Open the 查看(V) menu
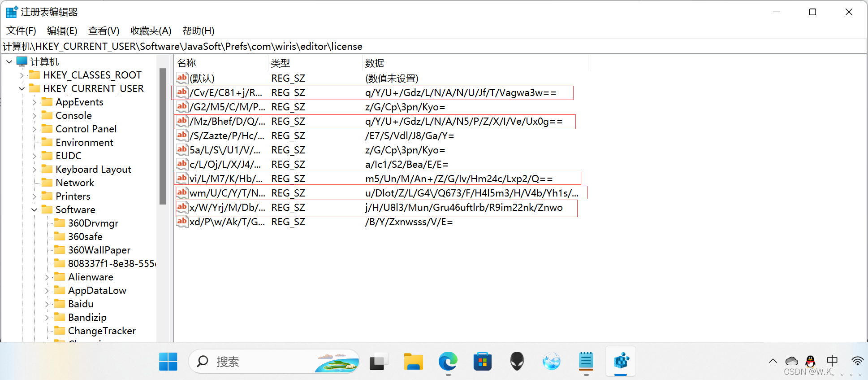The width and height of the screenshot is (868, 380). pyautogui.click(x=104, y=31)
